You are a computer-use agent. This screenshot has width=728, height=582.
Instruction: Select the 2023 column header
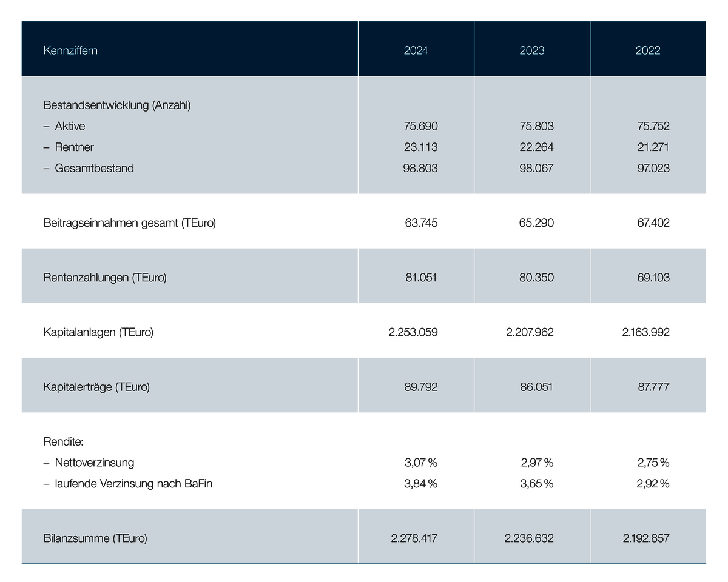(x=532, y=50)
